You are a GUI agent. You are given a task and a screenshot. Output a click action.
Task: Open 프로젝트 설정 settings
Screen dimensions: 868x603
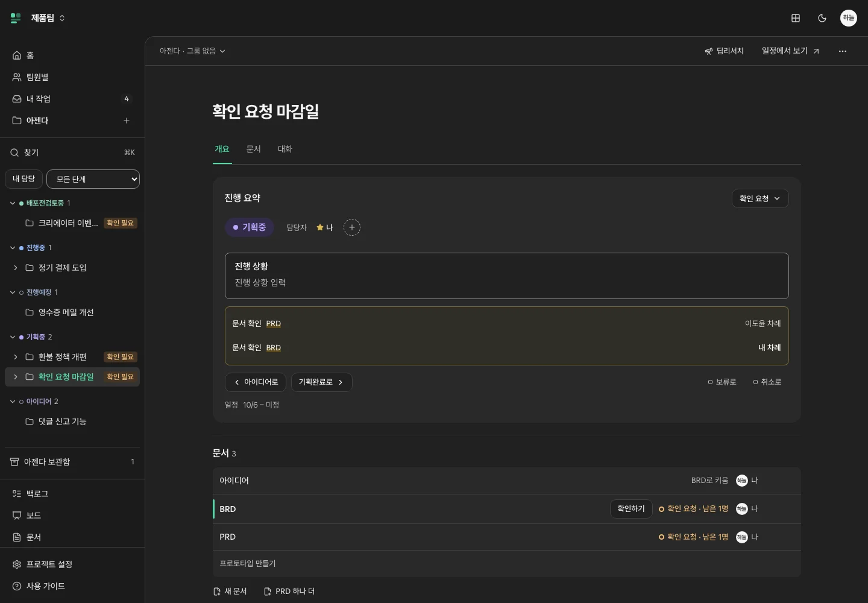(72, 564)
